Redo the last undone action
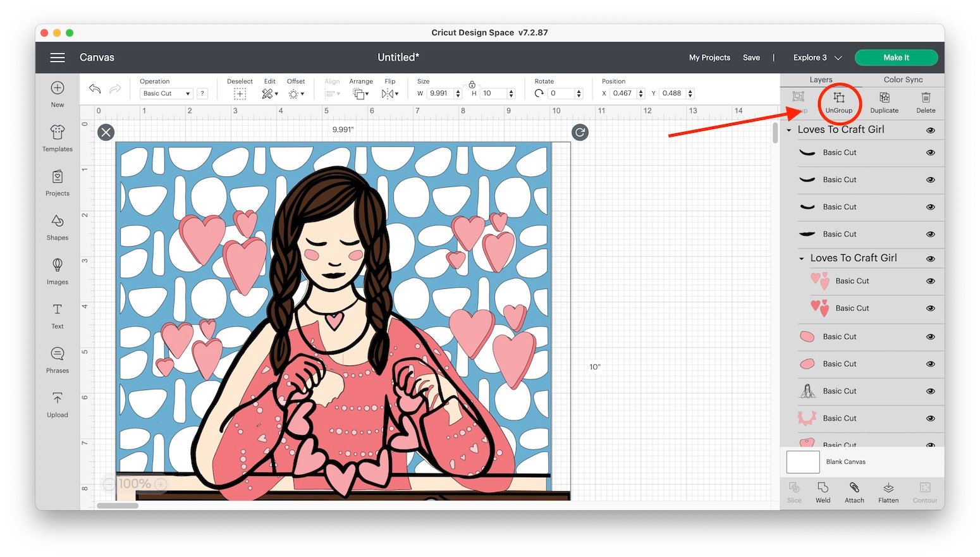This screenshot has width=980, height=557. 115,89
